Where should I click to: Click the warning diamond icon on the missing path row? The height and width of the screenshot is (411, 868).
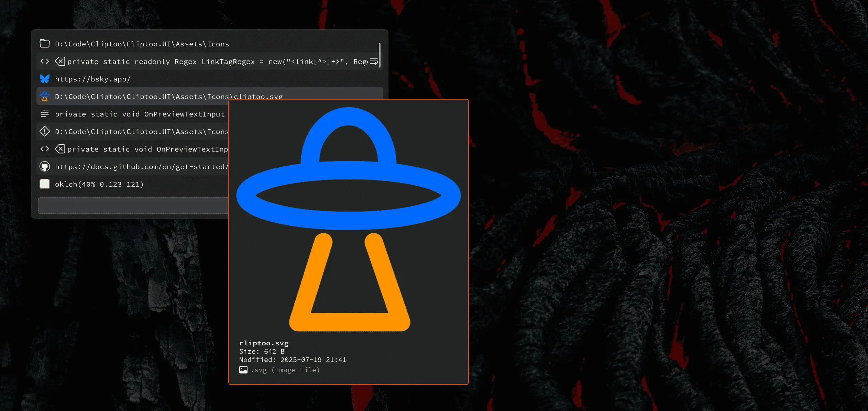45,132
